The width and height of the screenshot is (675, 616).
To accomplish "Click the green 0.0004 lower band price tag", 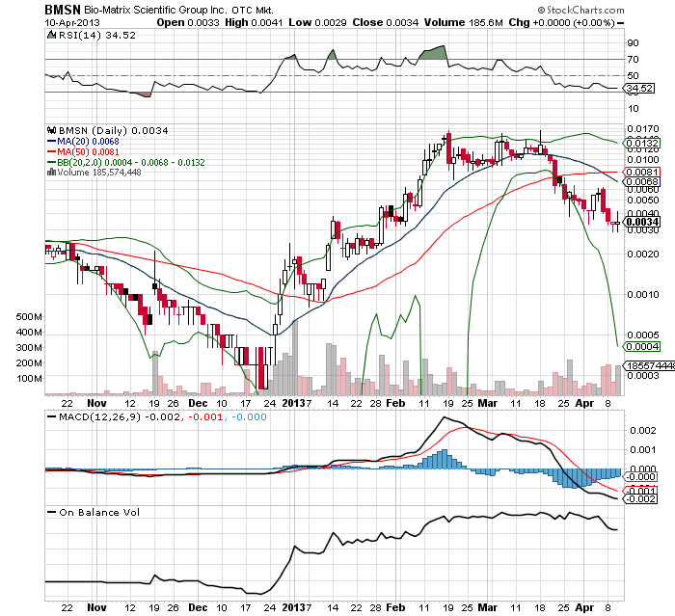I will (x=641, y=346).
